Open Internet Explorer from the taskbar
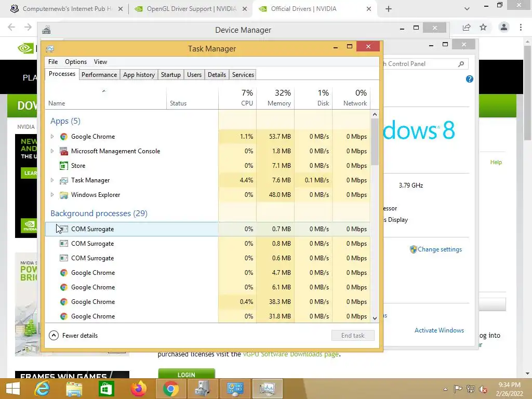Screen dimensions: 532x399 pyautogui.click(x=43, y=389)
